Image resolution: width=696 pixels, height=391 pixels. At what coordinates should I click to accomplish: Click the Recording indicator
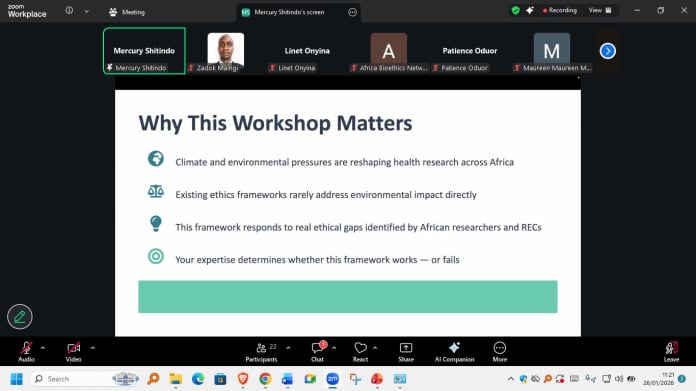pos(560,10)
